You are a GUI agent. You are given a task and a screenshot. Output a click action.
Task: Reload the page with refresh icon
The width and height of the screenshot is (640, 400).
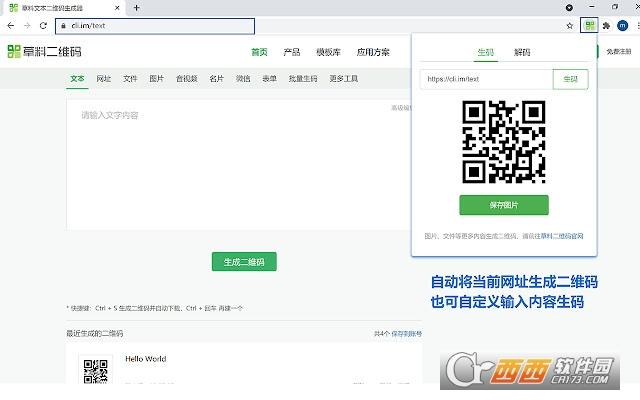point(43,26)
